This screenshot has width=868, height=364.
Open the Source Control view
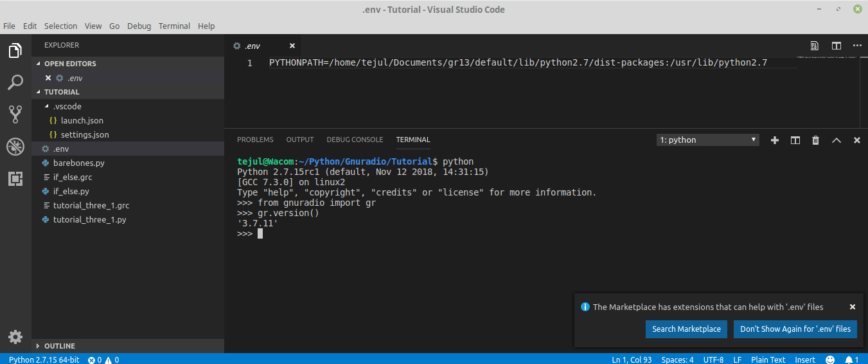click(x=15, y=114)
